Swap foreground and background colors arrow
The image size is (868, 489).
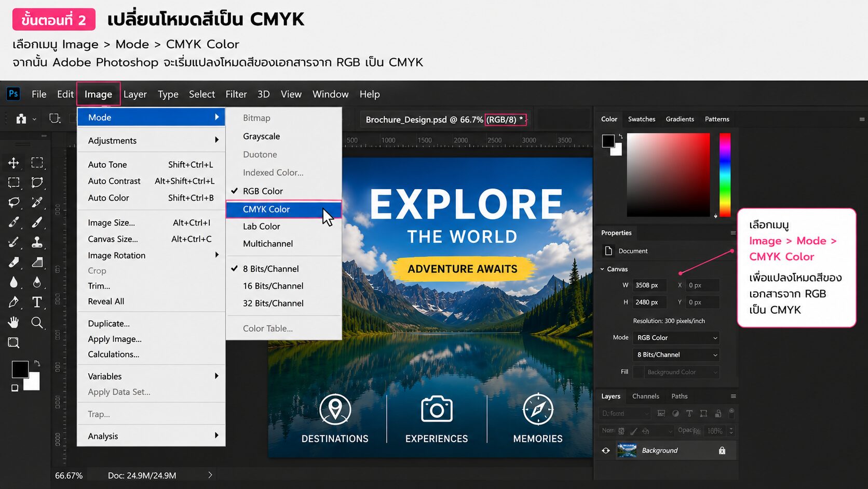[x=37, y=363]
